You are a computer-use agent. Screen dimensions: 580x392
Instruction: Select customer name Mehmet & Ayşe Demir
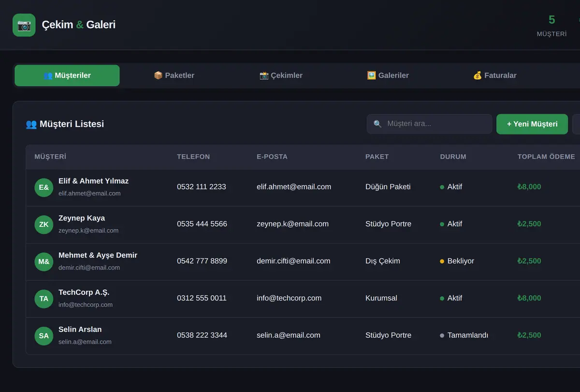point(98,255)
